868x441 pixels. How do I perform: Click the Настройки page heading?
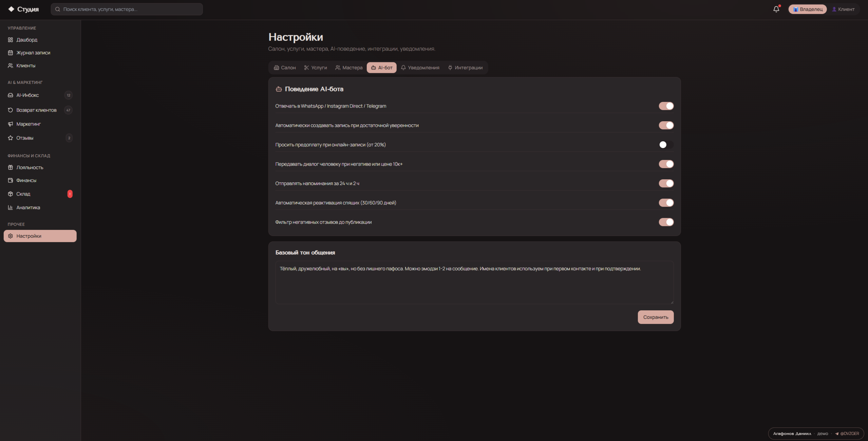(296, 37)
